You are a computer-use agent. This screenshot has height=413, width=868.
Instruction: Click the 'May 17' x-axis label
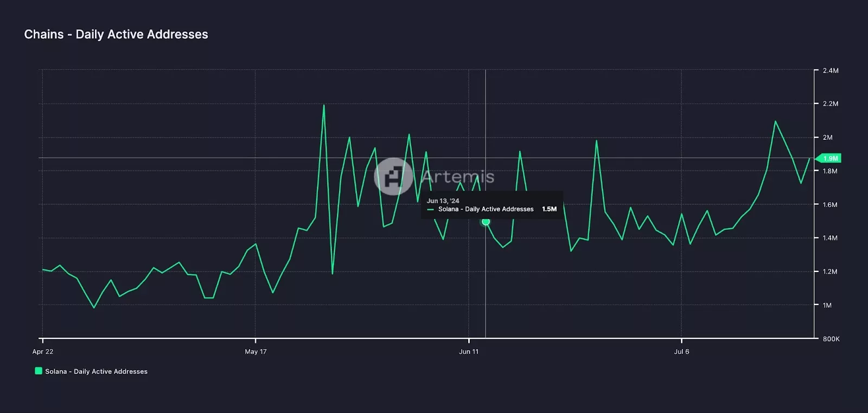tap(256, 351)
